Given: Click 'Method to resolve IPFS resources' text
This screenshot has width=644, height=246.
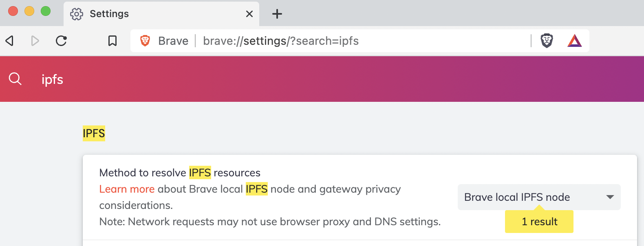Looking at the screenshot, I should point(180,173).
